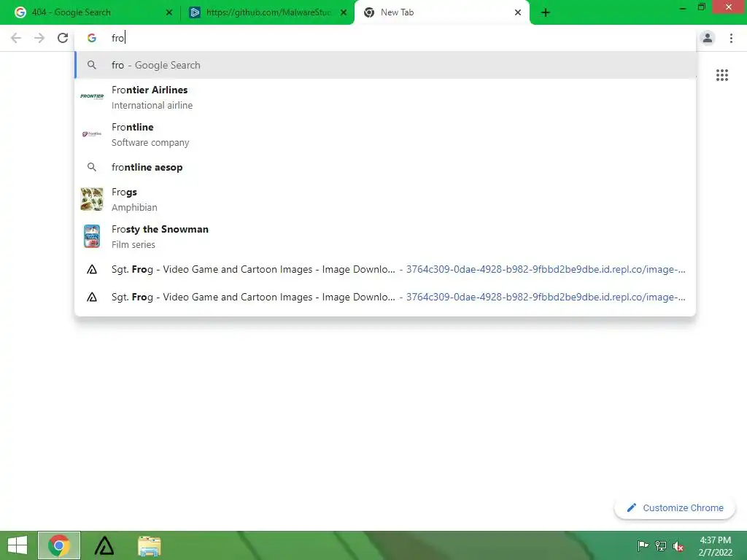The width and height of the screenshot is (747, 560).
Task: Open the triangle-logo app on the taskbar
Action: (104, 545)
